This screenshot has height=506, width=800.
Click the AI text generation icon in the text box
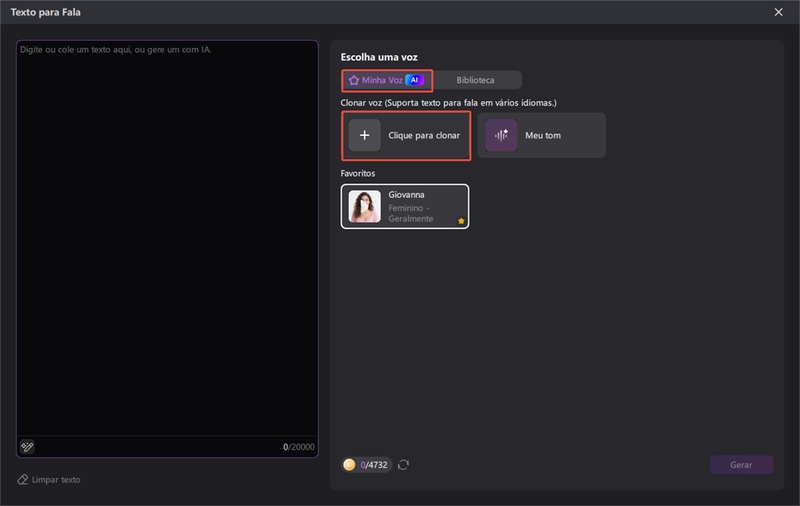[x=27, y=447]
